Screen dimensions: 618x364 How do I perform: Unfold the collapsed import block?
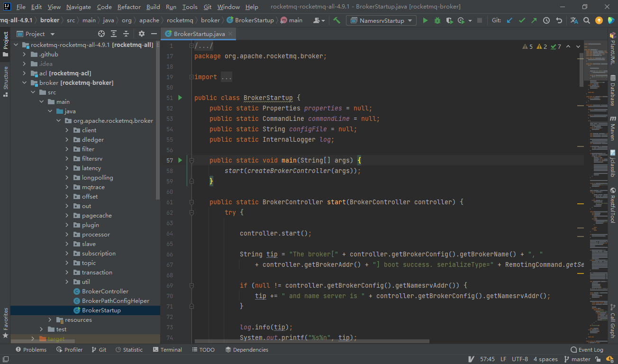(191, 77)
